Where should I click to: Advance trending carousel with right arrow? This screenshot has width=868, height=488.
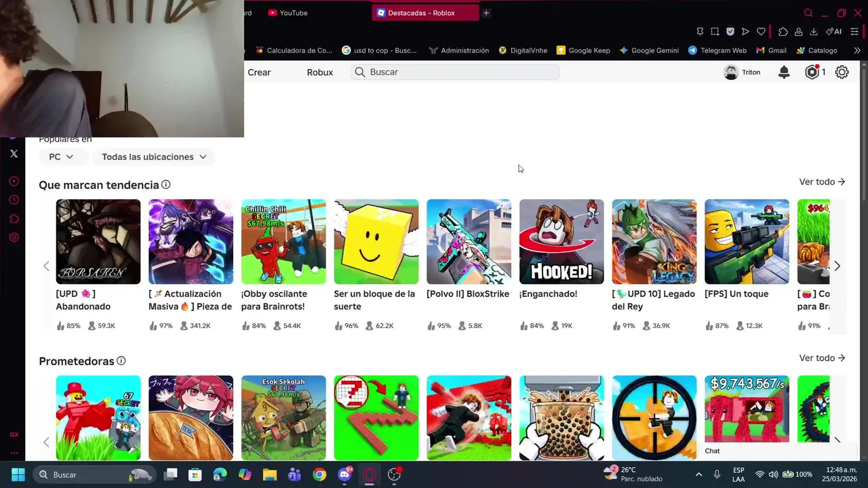click(837, 266)
